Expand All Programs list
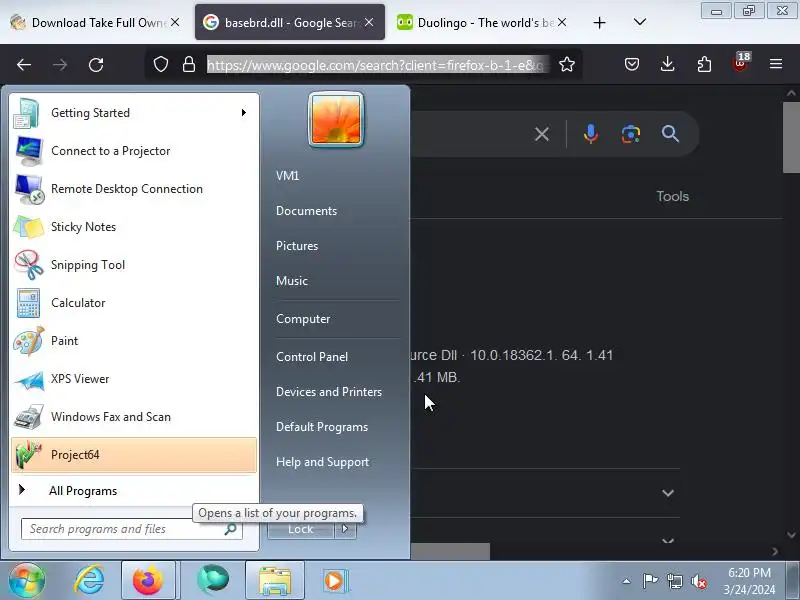Screen dimensions: 800x600 coord(134,491)
